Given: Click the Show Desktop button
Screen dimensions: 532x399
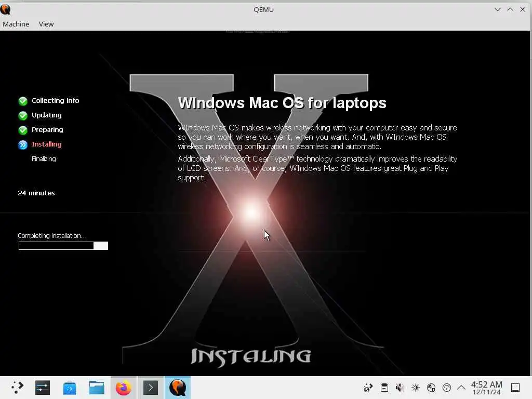Looking at the screenshot, I should coord(515,388).
